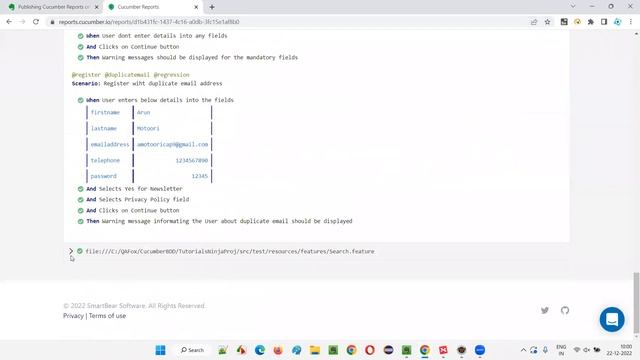The height and width of the screenshot is (360, 640).
Task: Close the Publishing Cucumber Reports tab
Action: (x=97, y=7)
